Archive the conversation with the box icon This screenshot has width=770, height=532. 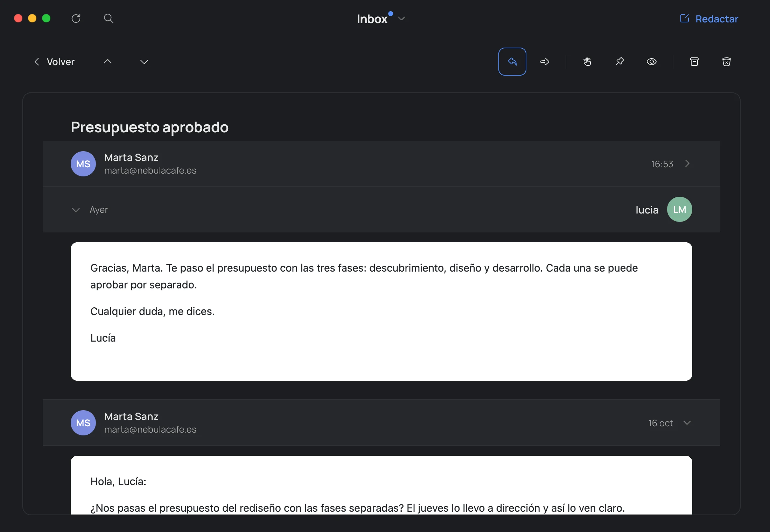coord(694,62)
